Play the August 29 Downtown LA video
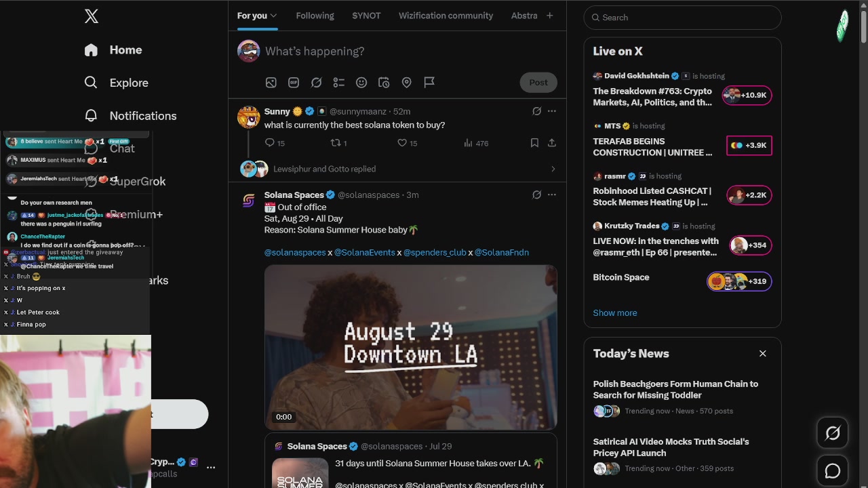868x488 pixels. coord(411,347)
